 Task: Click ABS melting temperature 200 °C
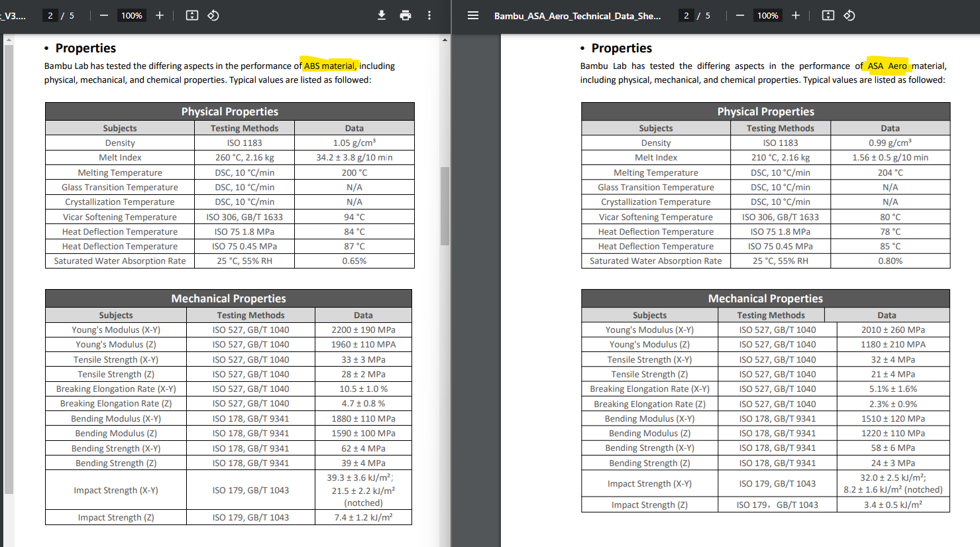[x=354, y=172]
